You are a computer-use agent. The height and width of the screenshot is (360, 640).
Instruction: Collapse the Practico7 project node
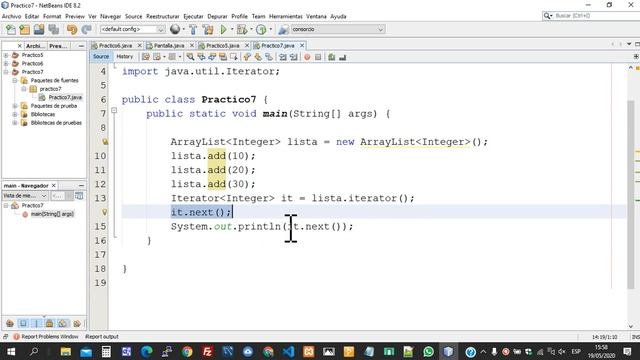(x=6, y=72)
